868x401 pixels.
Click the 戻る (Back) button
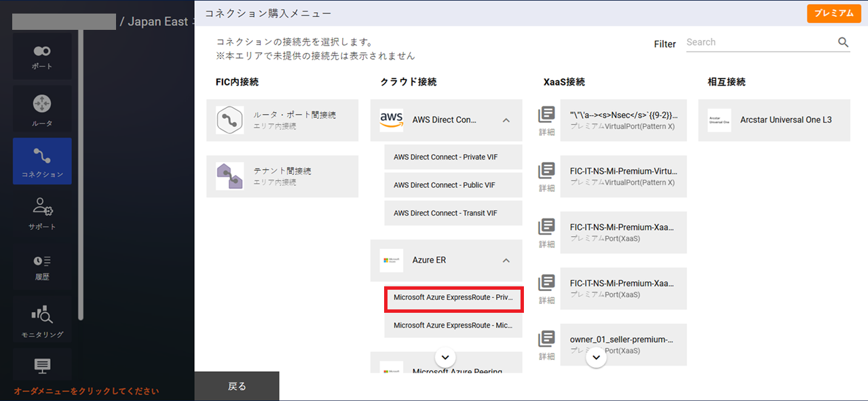coord(237,386)
